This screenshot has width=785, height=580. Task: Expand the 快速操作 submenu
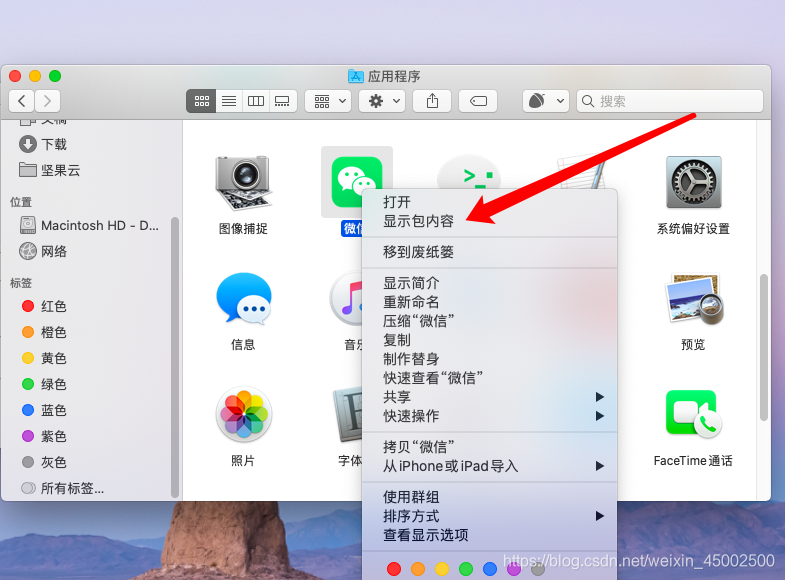click(490, 416)
